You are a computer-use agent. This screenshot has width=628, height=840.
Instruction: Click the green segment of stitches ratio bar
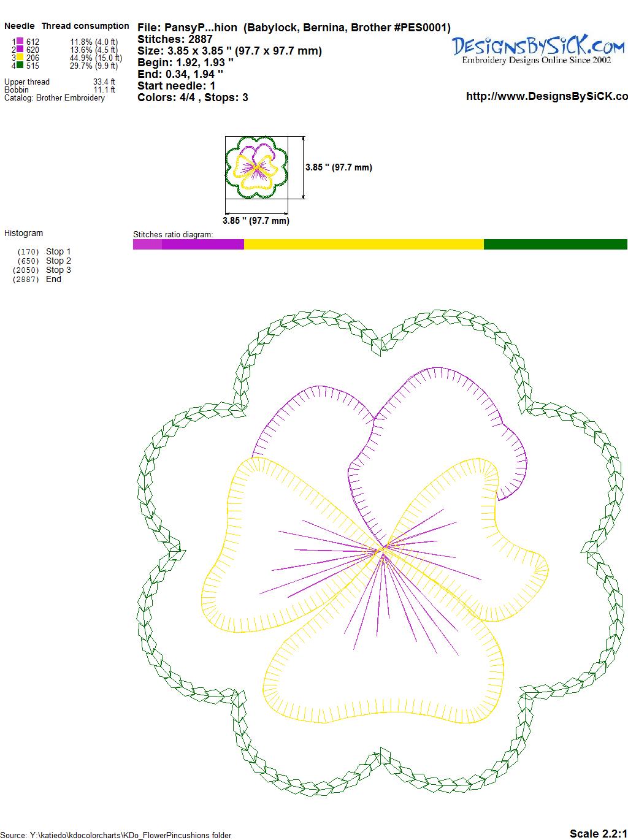click(555, 245)
